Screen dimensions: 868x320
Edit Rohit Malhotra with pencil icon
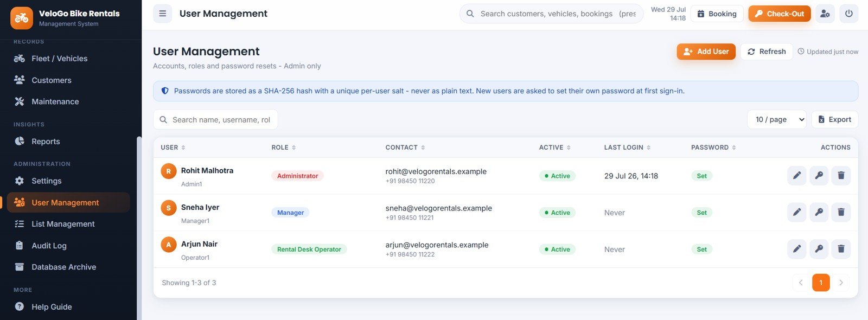[797, 175]
